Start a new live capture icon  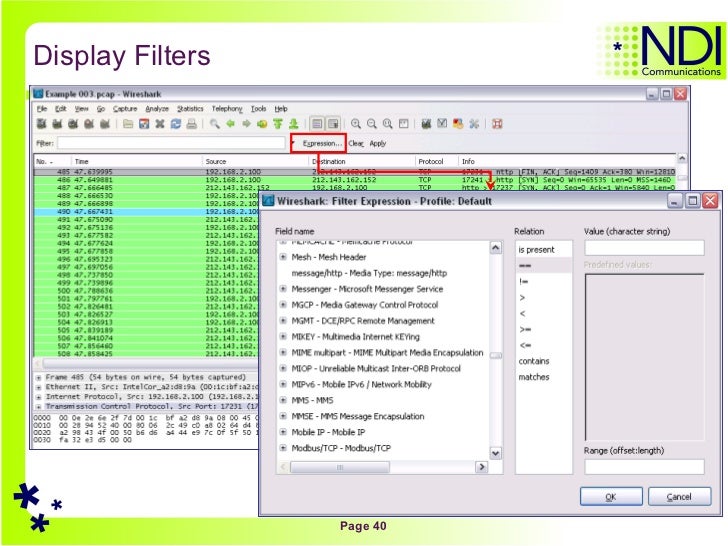(73, 124)
